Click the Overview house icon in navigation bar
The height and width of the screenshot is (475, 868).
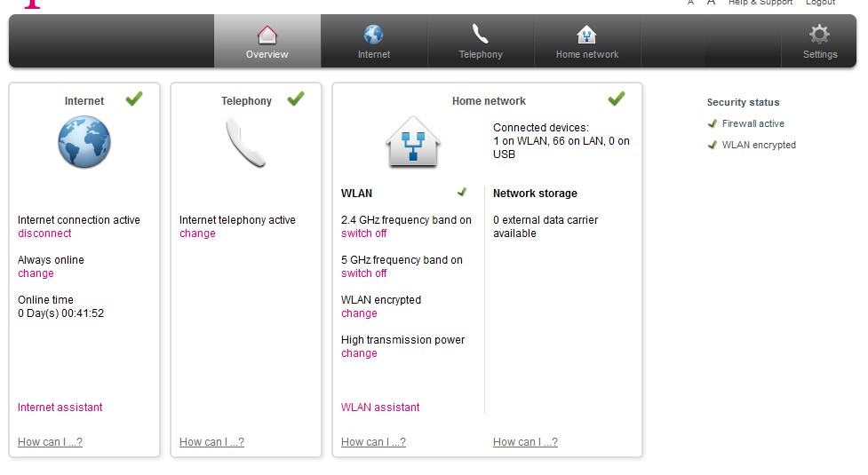click(x=267, y=35)
